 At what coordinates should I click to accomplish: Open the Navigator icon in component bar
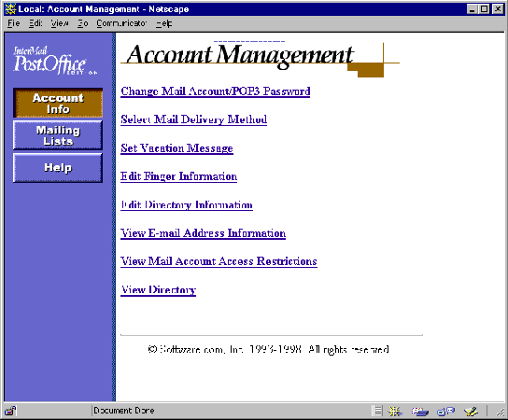coord(395,411)
